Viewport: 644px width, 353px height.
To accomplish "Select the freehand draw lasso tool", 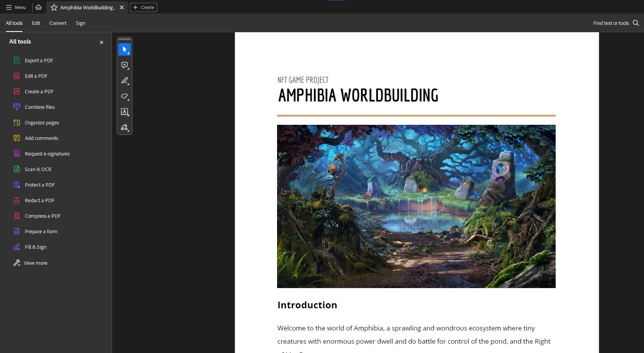I will click(125, 96).
